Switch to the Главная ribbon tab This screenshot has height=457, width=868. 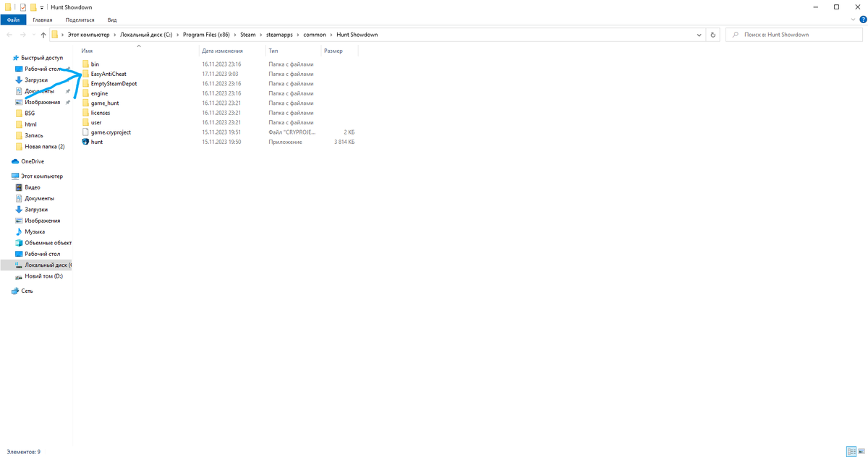click(42, 20)
